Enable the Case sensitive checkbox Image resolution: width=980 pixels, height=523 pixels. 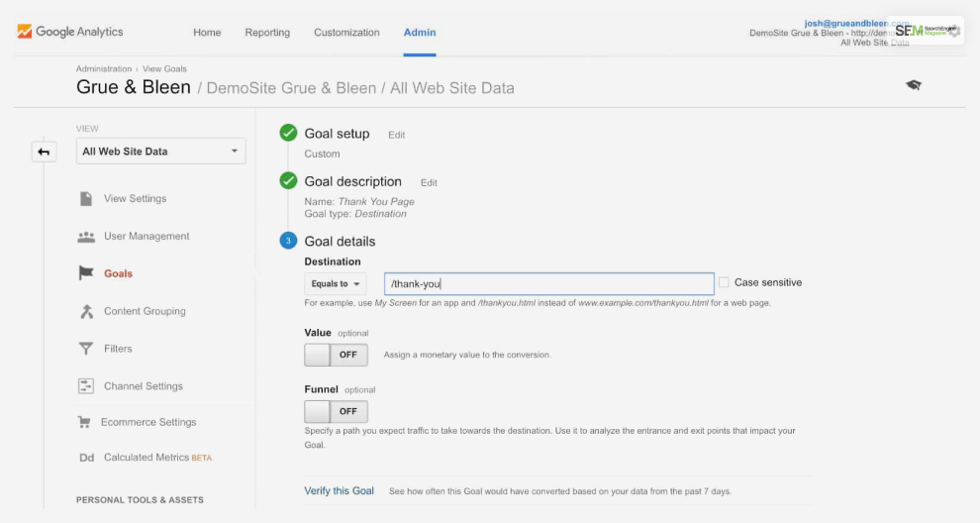click(724, 282)
